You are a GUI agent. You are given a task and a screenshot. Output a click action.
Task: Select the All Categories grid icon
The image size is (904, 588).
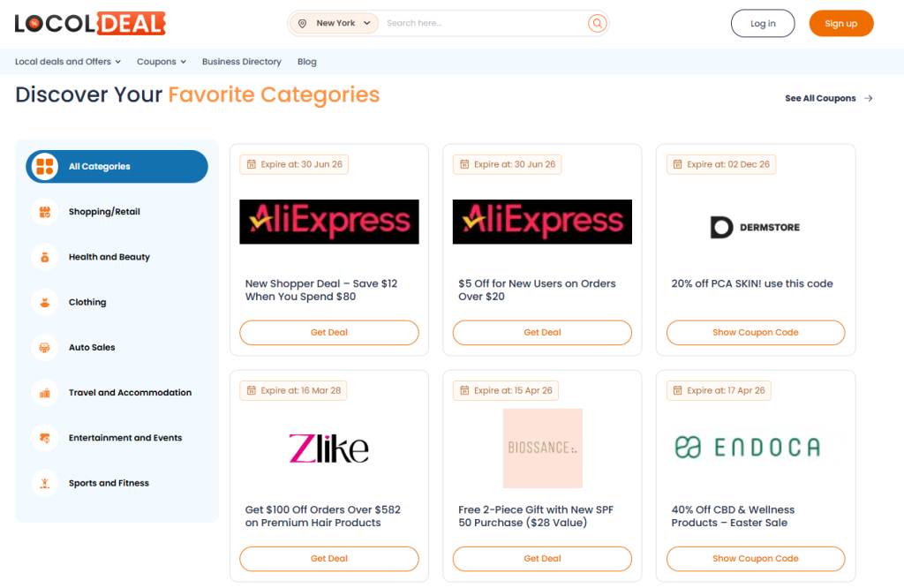44,166
